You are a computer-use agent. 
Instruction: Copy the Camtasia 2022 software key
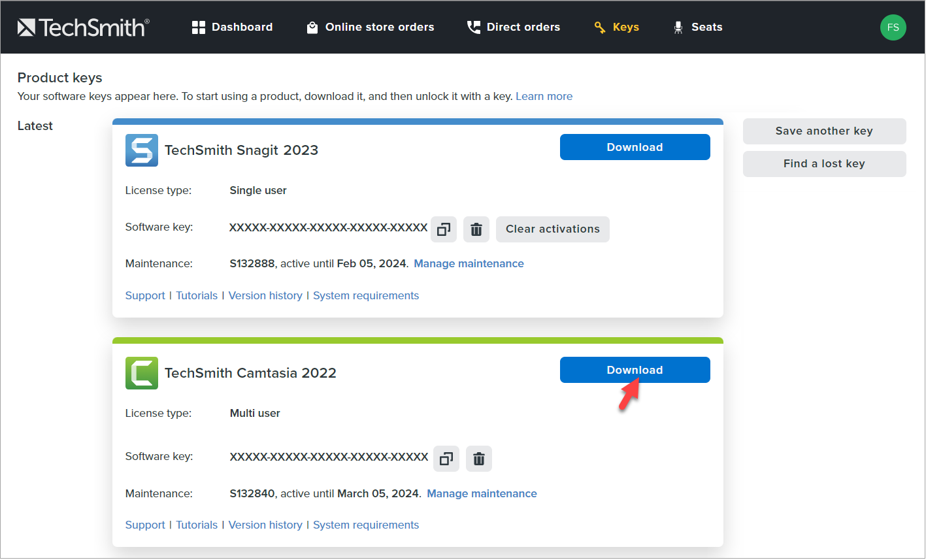446,459
